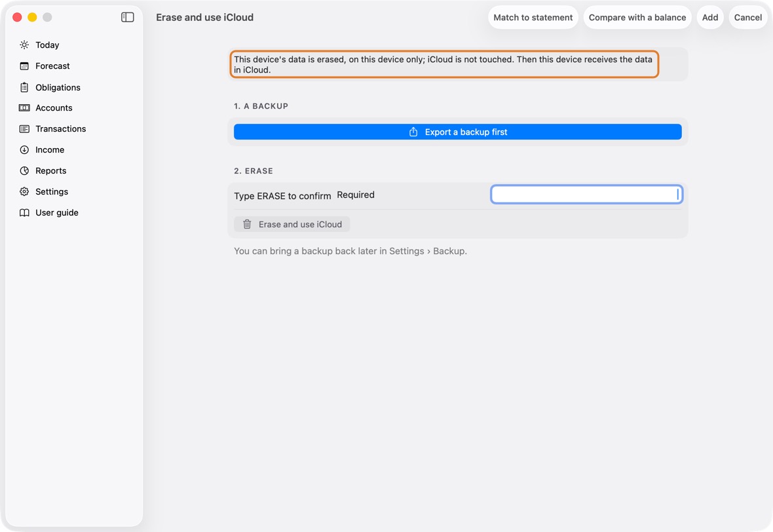Focus the ERASE confirmation text field
Screen dimensions: 773x532
587,195
